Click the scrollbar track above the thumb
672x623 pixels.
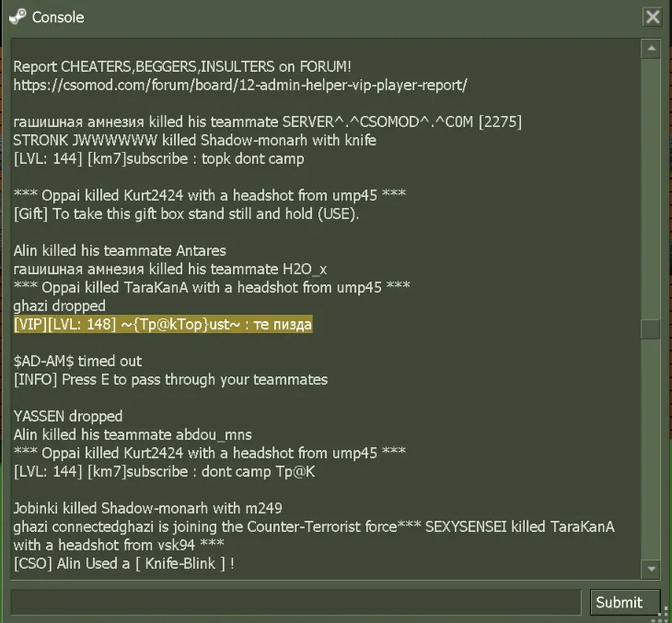(651, 189)
